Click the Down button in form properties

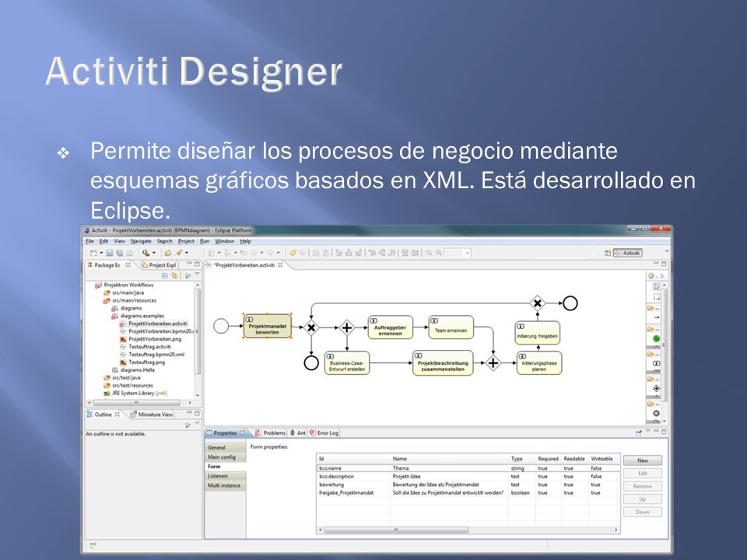643,512
